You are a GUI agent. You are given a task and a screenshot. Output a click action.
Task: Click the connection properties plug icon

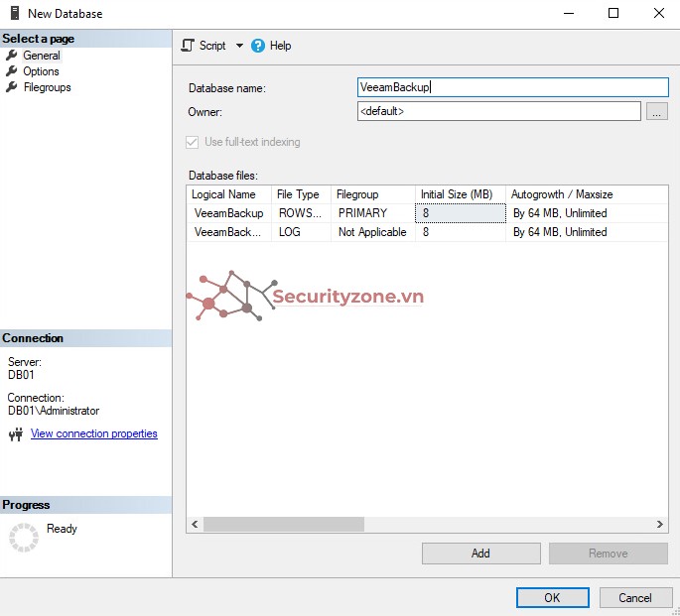(16, 434)
